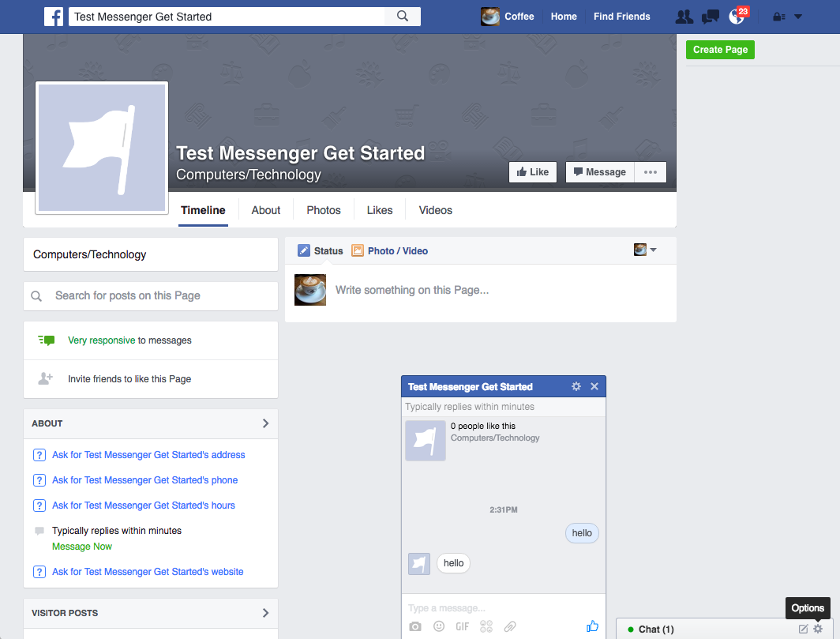Open the account menu arrow in top bar
This screenshot has width=840, height=639.
[797, 17]
